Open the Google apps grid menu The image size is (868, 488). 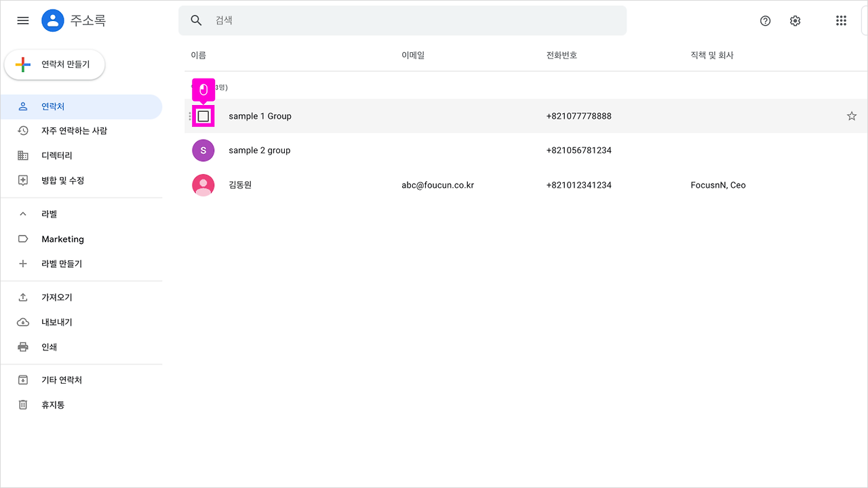[841, 20]
